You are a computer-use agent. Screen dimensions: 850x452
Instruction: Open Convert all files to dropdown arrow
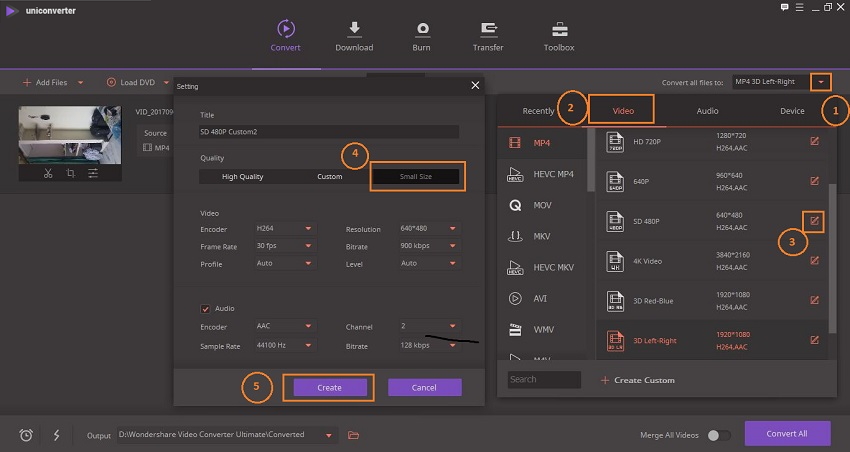821,82
